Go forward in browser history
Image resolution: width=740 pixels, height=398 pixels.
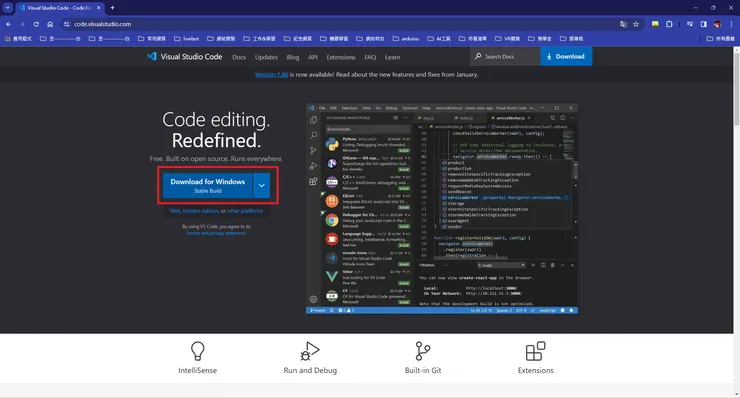(x=22, y=24)
